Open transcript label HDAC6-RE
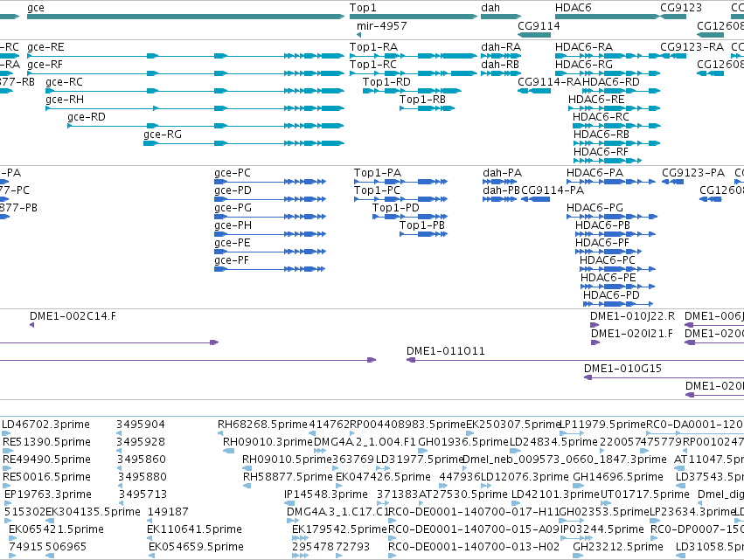The image size is (744, 560). [x=596, y=100]
